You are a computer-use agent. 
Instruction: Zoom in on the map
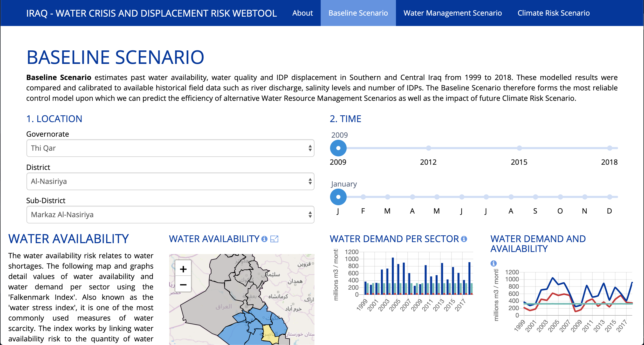183,269
